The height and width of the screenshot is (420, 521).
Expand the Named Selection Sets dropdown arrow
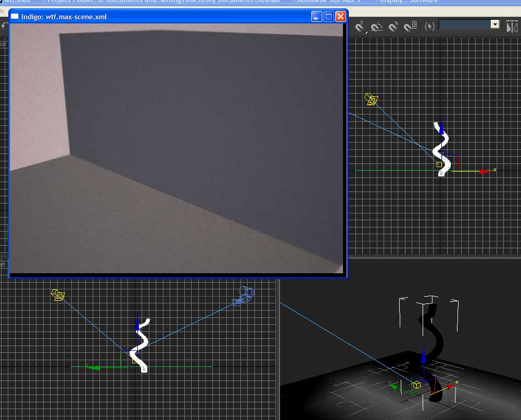pyautogui.click(x=495, y=24)
